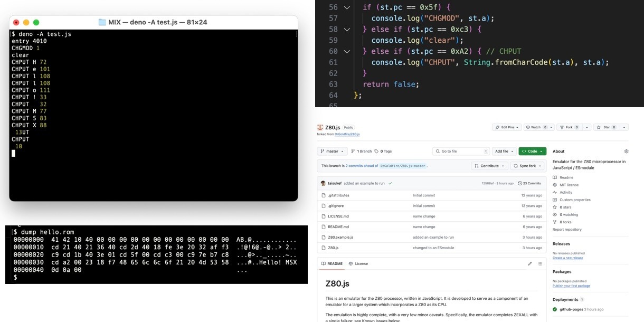Click the stars icon in About sidebar
Viewport: 644px width, 322px height.
click(555, 207)
